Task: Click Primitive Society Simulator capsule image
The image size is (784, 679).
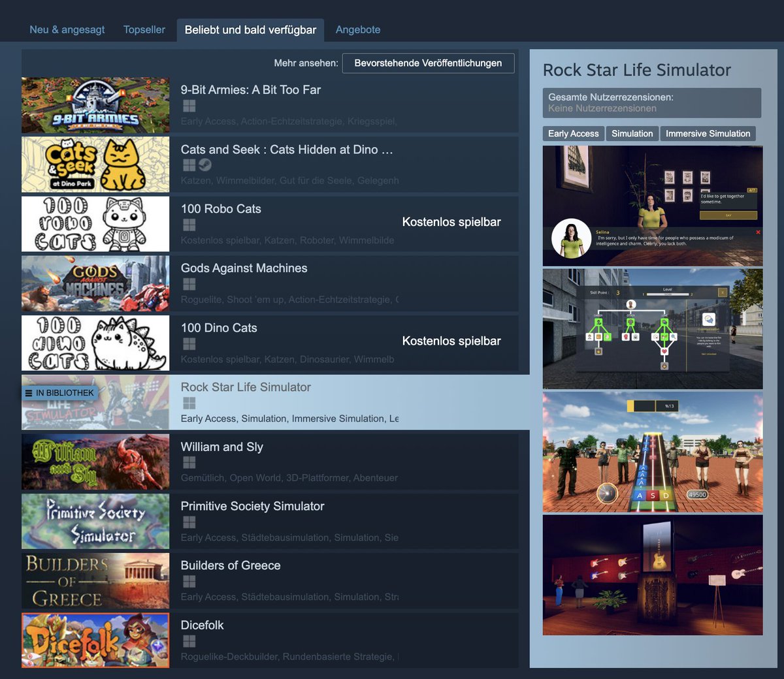Action: point(95,522)
